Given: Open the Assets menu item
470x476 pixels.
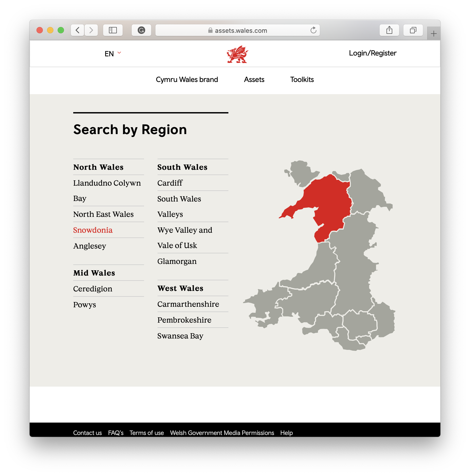Looking at the screenshot, I should [x=254, y=80].
